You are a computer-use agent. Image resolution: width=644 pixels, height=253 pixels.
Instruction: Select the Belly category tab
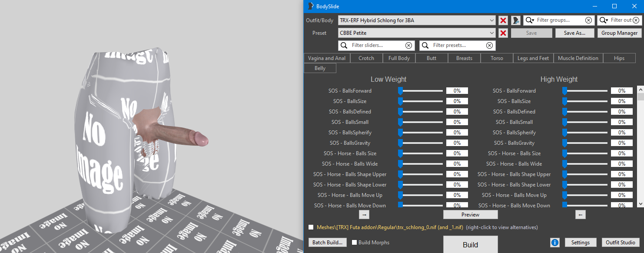(320, 68)
